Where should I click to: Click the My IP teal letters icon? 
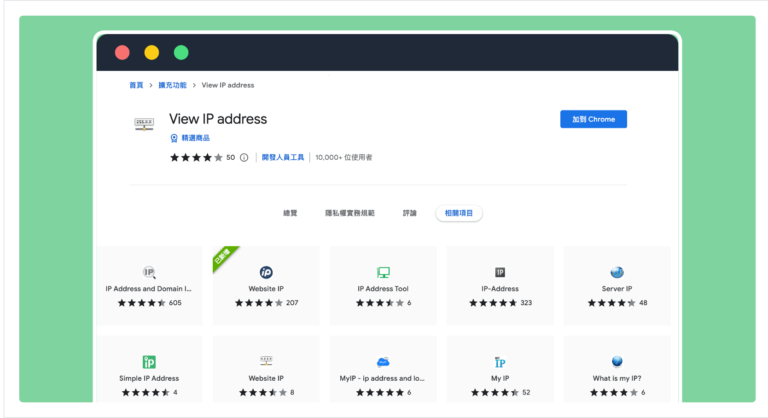[500, 362]
